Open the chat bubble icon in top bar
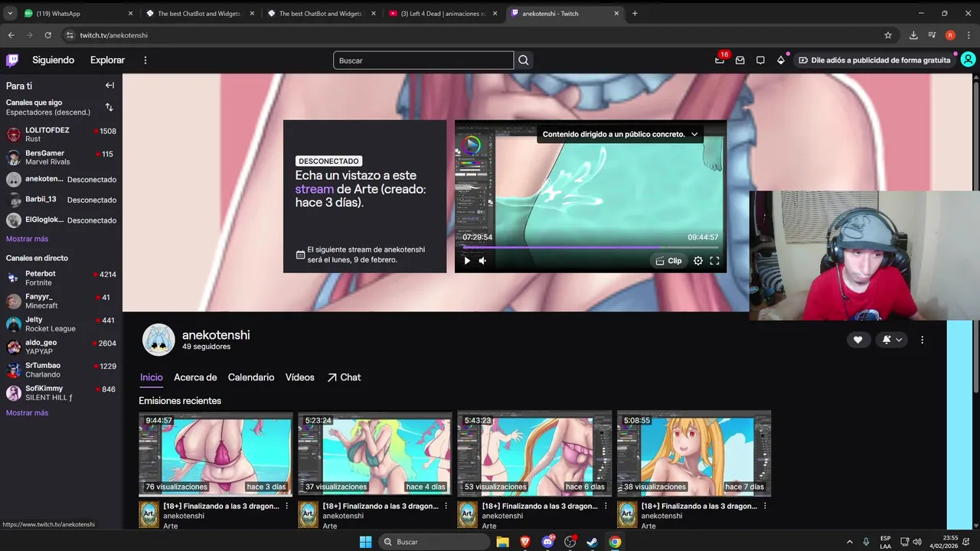The image size is (980, 551). [760, 60]
